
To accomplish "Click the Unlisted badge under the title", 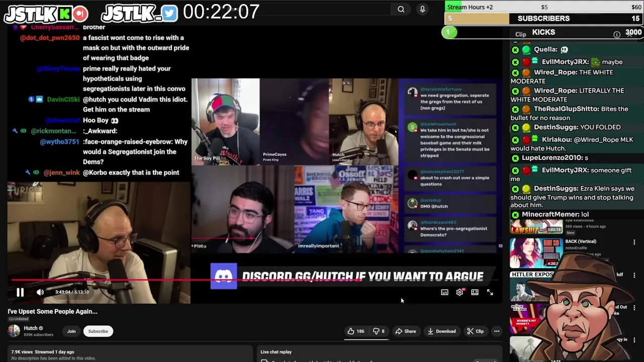I will 18,319.
